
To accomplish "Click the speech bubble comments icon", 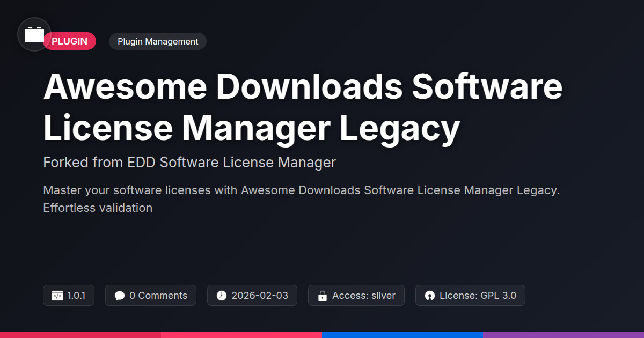I will (120, 296).
